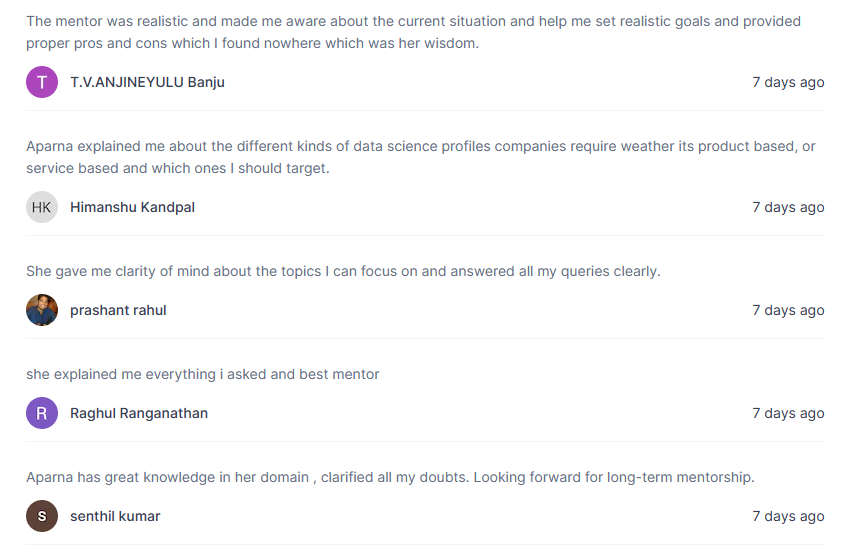Click the HK initials avatar
The width and height of the screenshot is (857, 559).
(x=42, y=207)
